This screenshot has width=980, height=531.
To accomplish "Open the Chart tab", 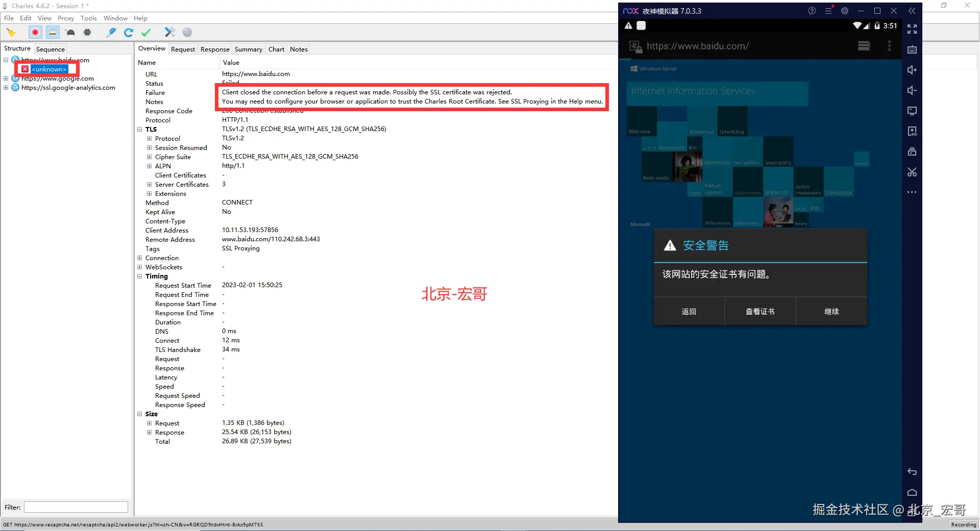I will [276, 49].
